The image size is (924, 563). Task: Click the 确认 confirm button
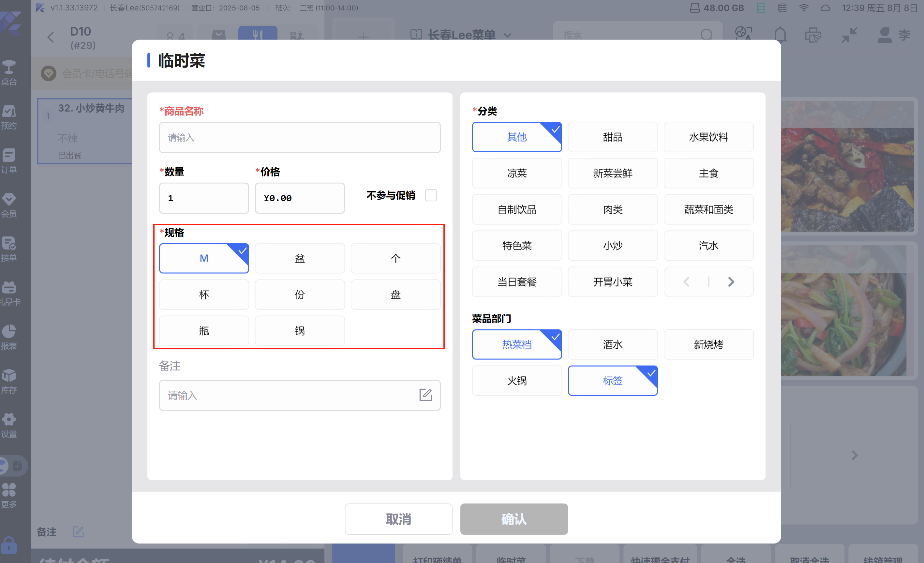coord(514,519)
